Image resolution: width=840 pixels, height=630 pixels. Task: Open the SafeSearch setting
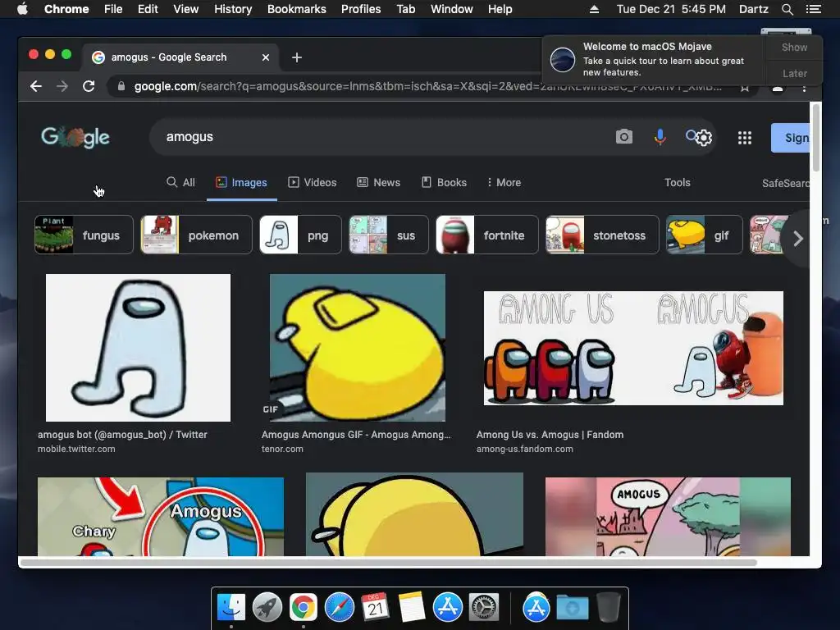pyautogui.click(x=785, y=183)
